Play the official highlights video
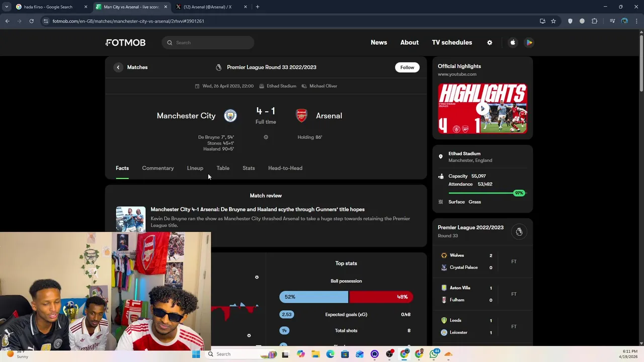 pyautogui.click(x=482, y=109)
